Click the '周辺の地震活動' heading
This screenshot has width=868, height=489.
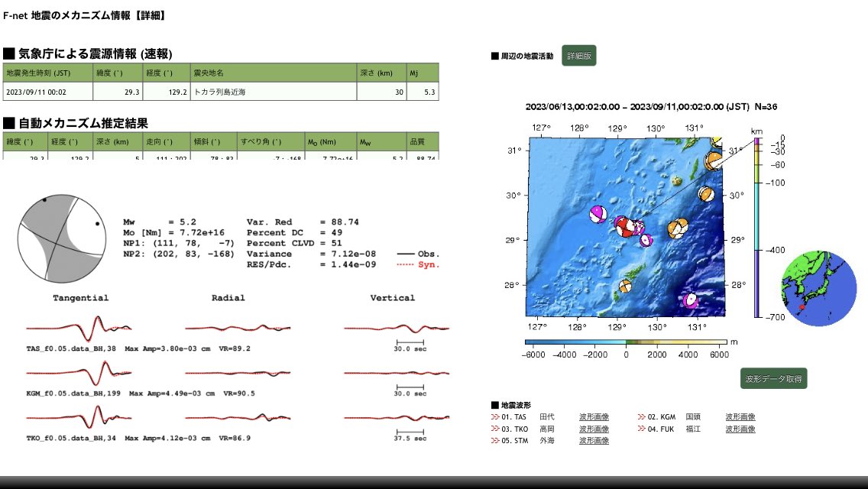(527, 56)
